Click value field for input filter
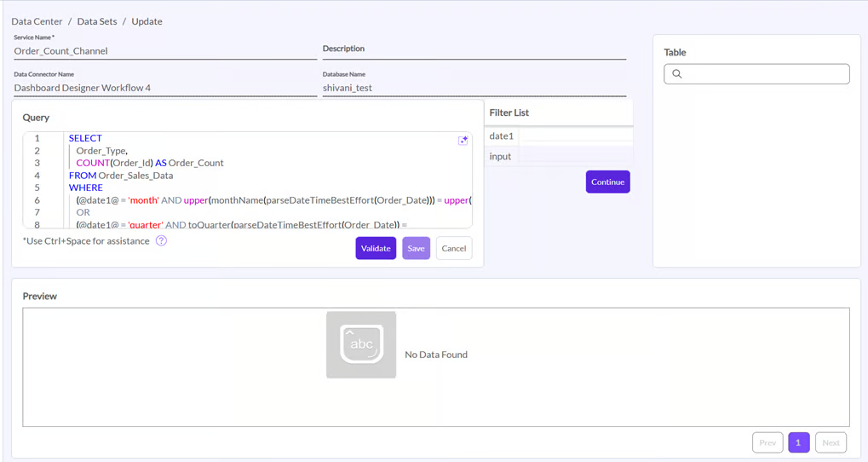 575,157
